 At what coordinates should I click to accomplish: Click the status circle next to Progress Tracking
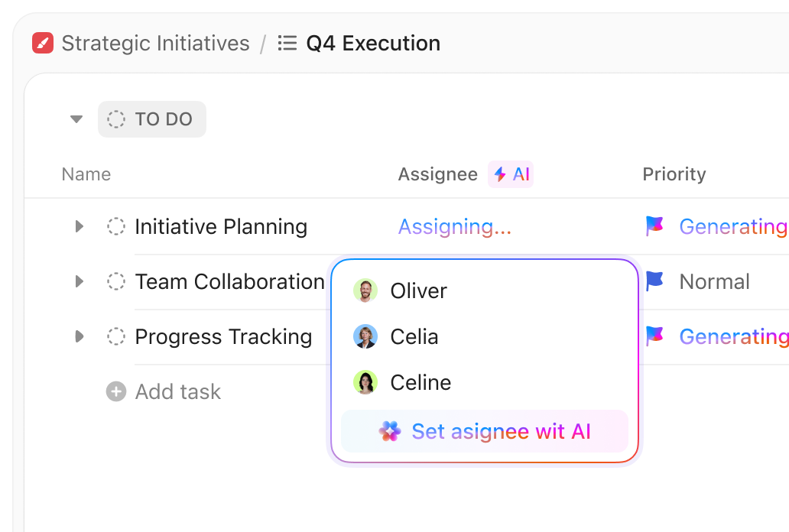click(115, 336)
